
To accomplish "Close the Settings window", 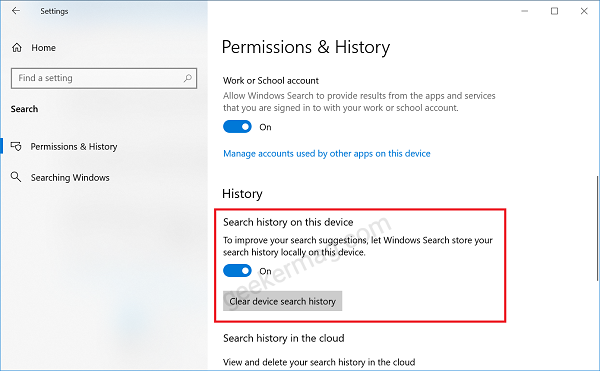I will point(584,11).
